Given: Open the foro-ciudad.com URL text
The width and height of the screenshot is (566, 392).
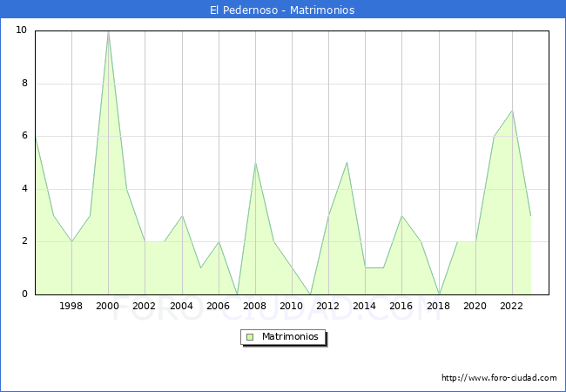Looking at the screenshot, I should tap(499, 378).
